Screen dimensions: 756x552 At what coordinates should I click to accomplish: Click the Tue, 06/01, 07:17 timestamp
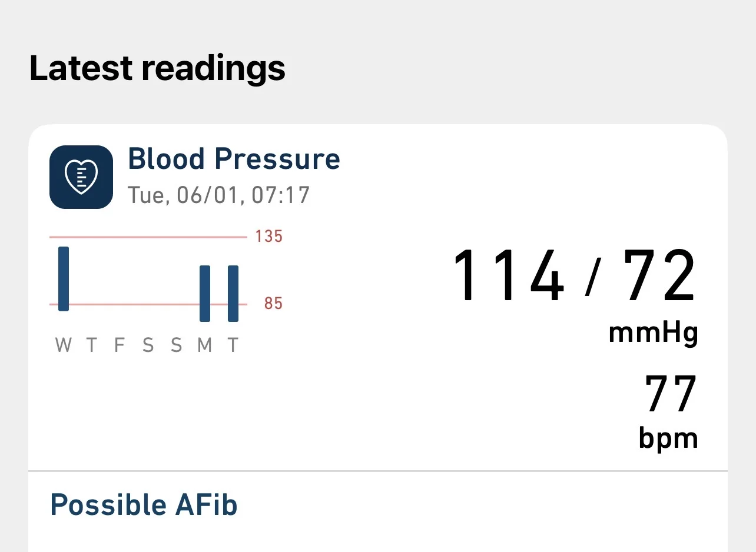218,195
